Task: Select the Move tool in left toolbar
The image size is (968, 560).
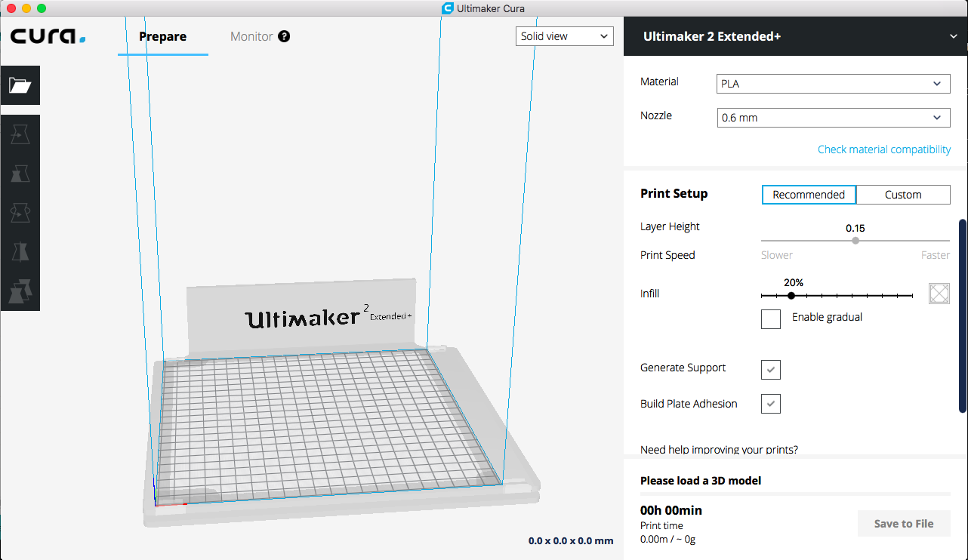Action: [20, 134]
